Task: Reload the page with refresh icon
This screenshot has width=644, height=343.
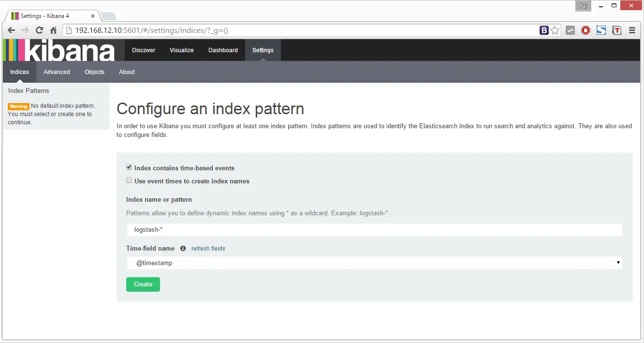Action: click(x=40, y=30)
